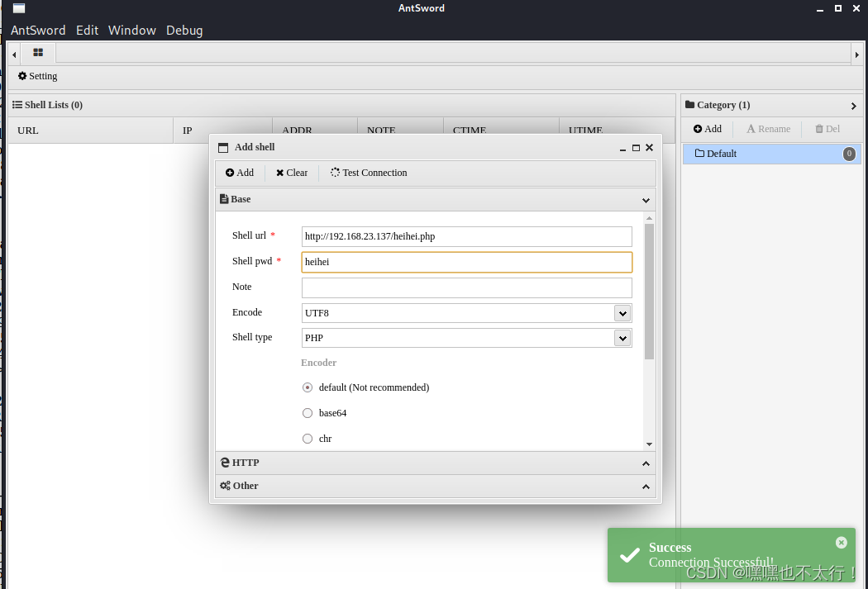Click the Shell url input field
The image size is (868, 589).
pos(467,237)
